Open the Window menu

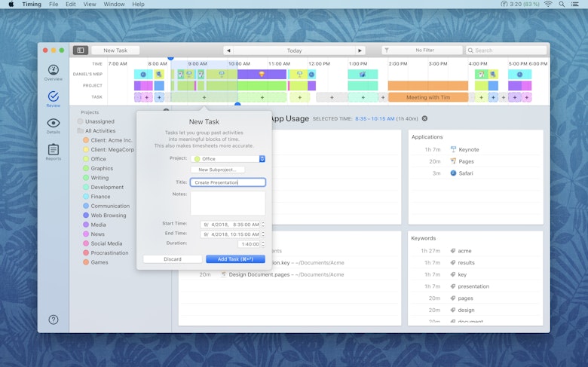click(x=114, y=4)
